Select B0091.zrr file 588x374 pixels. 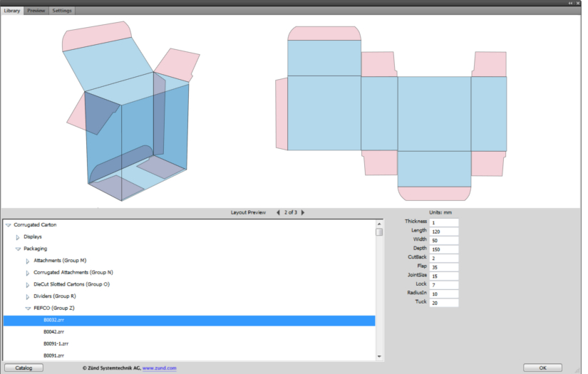coord(53,355)
